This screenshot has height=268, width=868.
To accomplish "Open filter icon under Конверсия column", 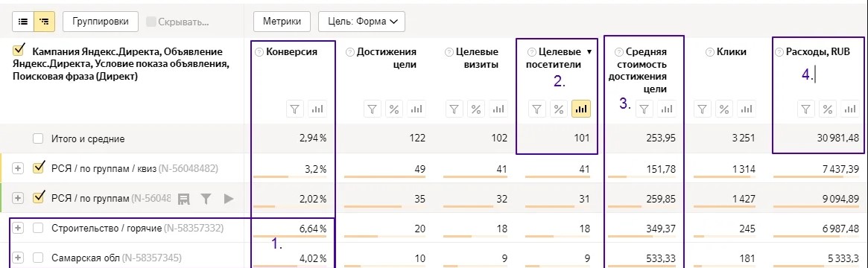I will coord(295,109).
